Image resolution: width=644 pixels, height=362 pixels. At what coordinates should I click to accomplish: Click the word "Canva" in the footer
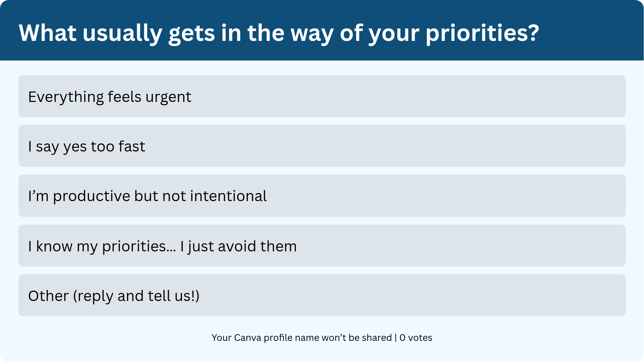click(248, 338)
